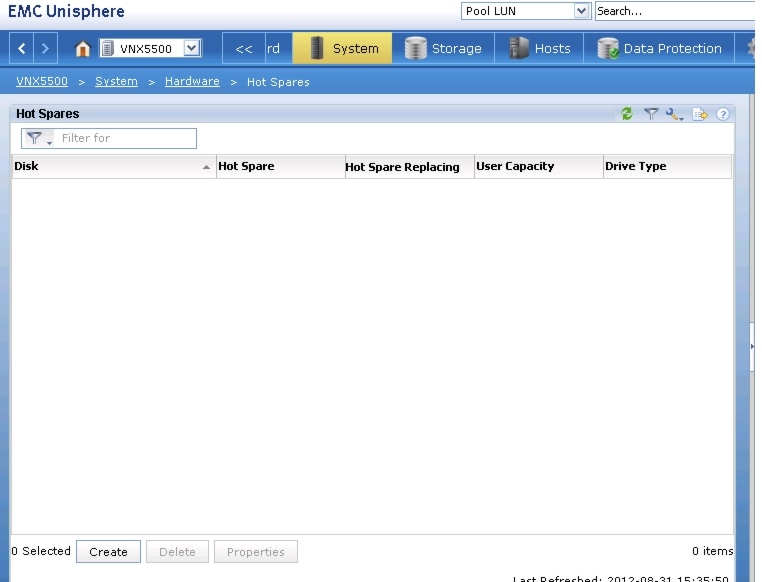The width and height of the screenshot is (762, 582).
Task: Open the Data Protection tab
Action: coord(659,48)
